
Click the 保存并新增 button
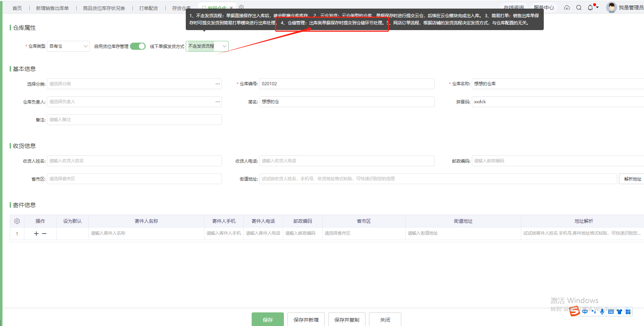(x=306, y=320)
